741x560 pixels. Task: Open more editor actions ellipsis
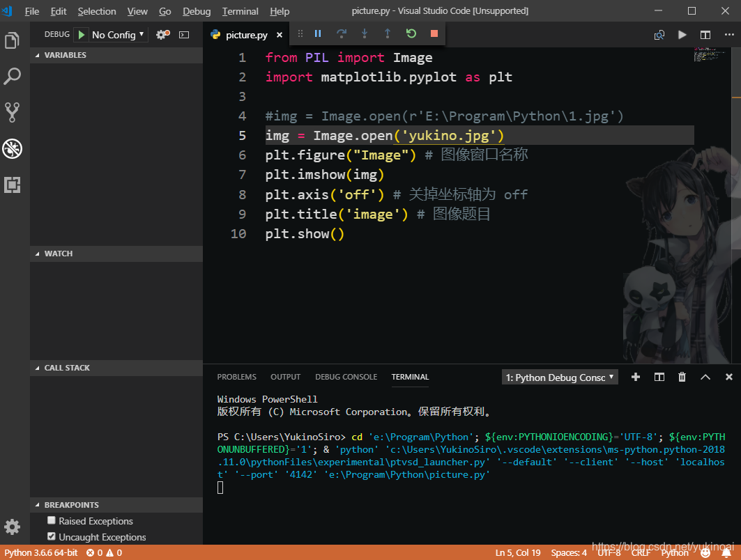729,34
